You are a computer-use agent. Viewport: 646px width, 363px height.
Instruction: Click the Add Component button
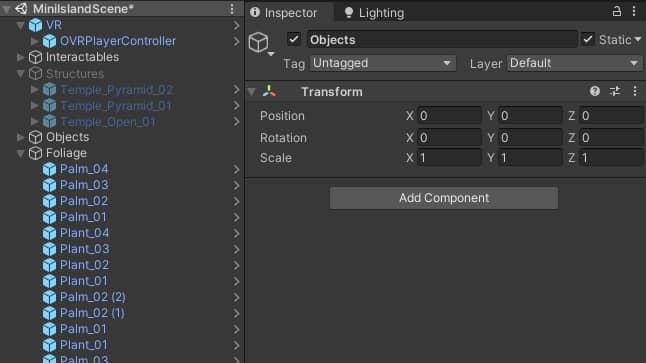tap(444, 198)
